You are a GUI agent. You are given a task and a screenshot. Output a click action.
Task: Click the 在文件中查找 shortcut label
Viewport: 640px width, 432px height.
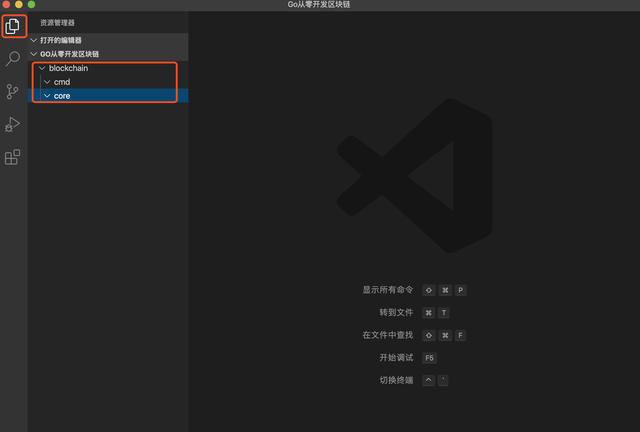(x=388, y=335)
